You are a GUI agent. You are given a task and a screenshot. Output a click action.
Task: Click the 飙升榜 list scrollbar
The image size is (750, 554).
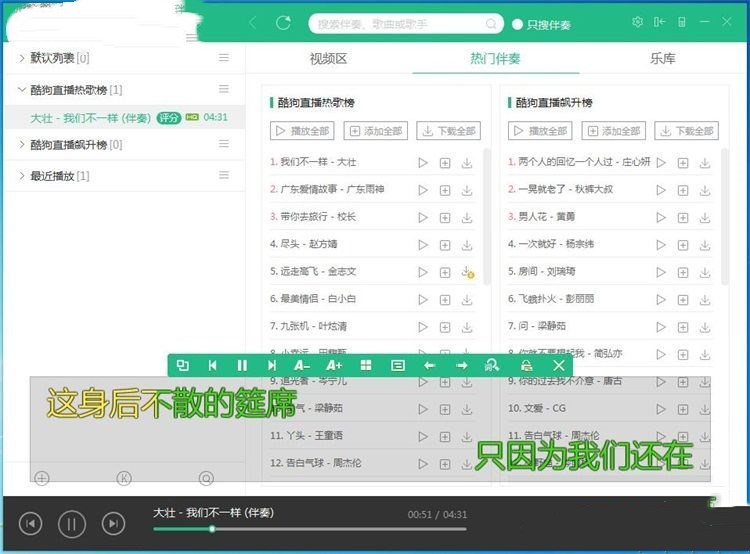(725, 217)
